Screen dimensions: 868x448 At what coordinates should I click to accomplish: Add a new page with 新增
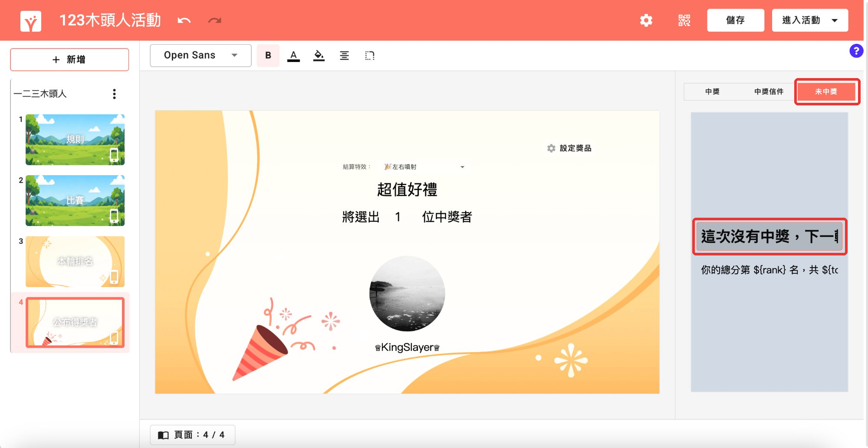pyautogui.click(x=70, y=60)
